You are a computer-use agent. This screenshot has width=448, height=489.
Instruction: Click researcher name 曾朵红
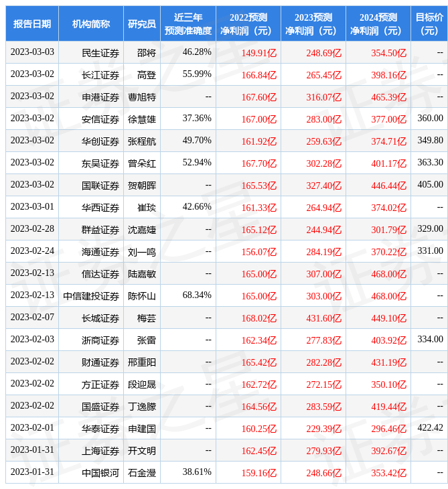tap(142, 163)
